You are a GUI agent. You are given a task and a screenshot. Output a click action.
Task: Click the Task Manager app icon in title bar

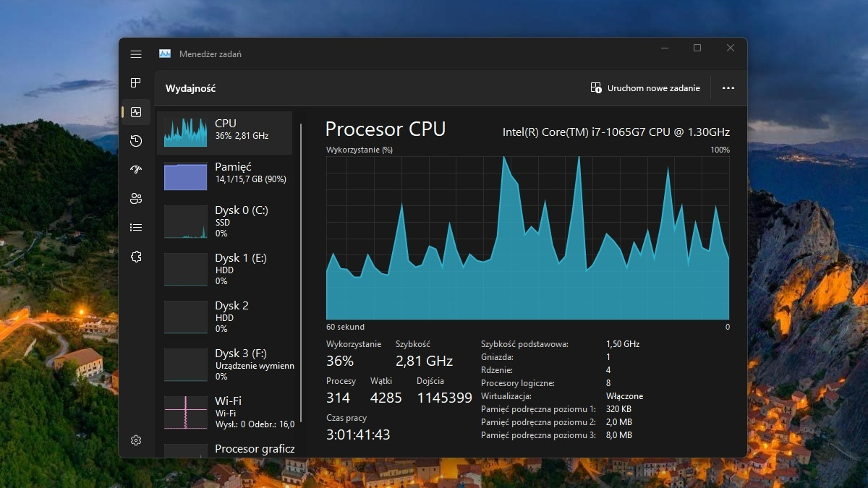point(165,54)
